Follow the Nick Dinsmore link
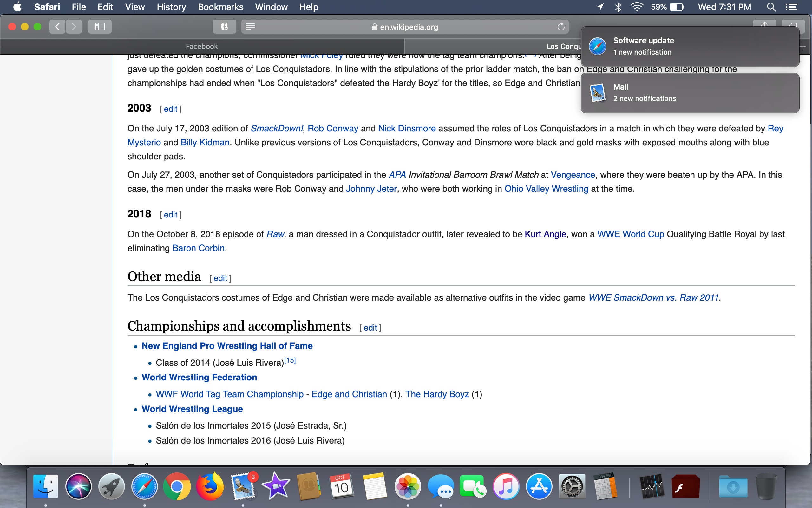 [407, 128]
